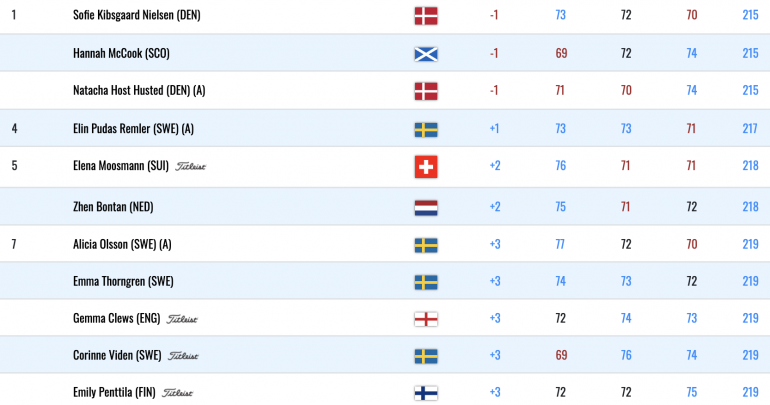Click Corinne Viden's first round score 69
770x405 pixels.
(x=561, y=355)
